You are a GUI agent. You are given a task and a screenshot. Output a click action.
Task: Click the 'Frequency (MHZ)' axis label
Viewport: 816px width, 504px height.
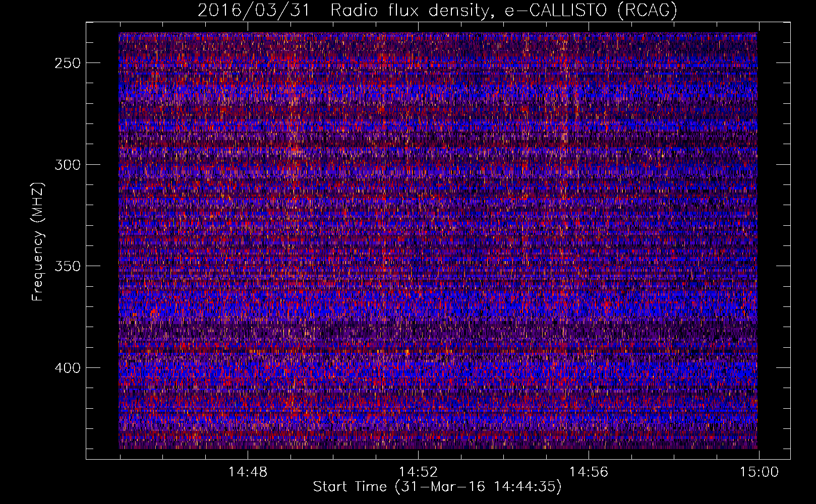[x=38, y=241]
